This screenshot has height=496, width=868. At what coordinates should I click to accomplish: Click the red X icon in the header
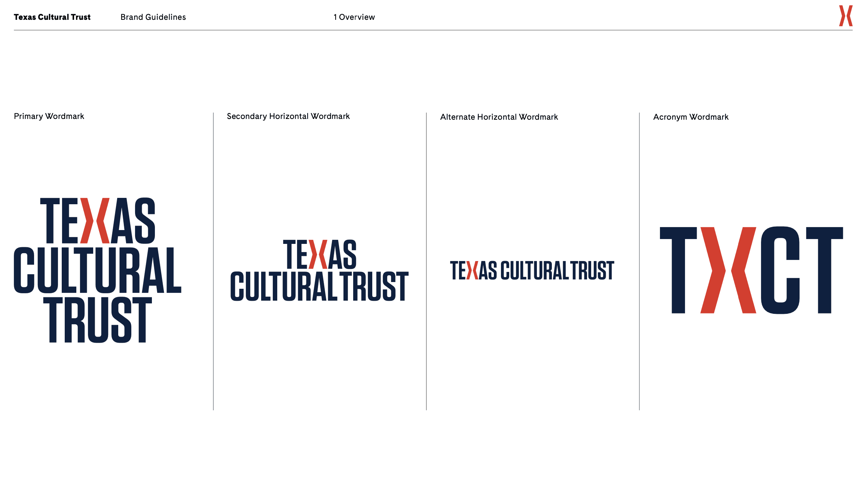(845, 16)
